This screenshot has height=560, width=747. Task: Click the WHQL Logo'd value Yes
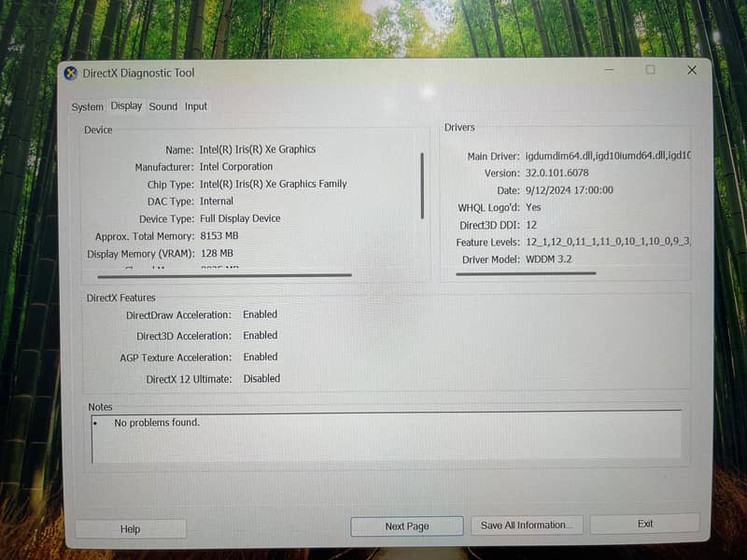click(533, 207)
